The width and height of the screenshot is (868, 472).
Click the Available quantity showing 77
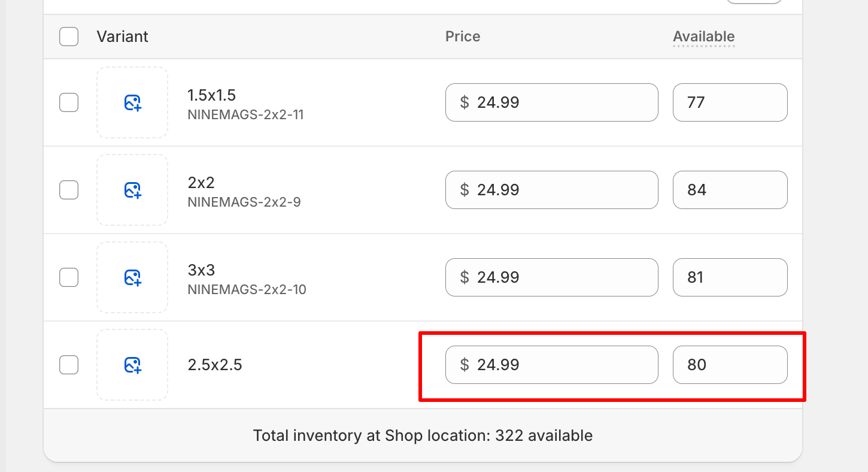coord(729,102)
